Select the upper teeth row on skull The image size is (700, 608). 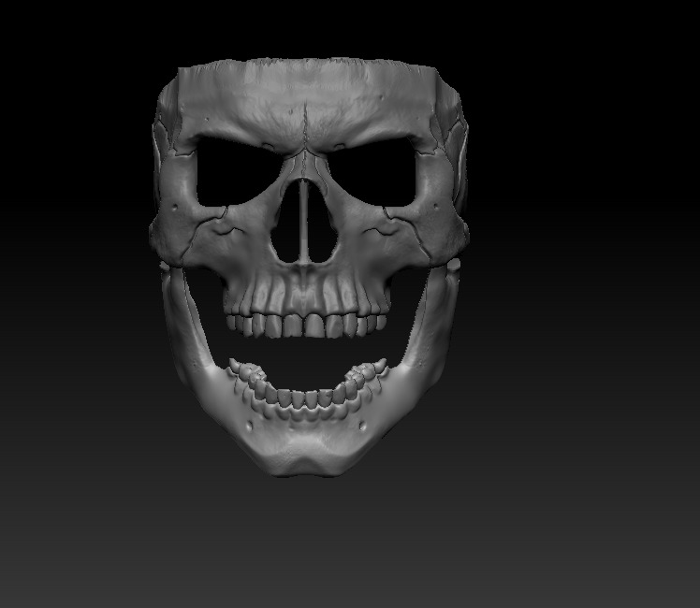306,325
